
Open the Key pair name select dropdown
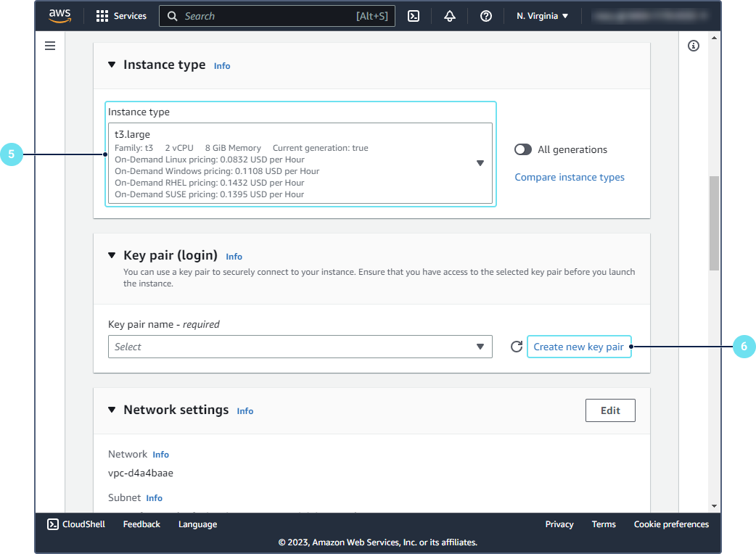click(x=300, y=347)
